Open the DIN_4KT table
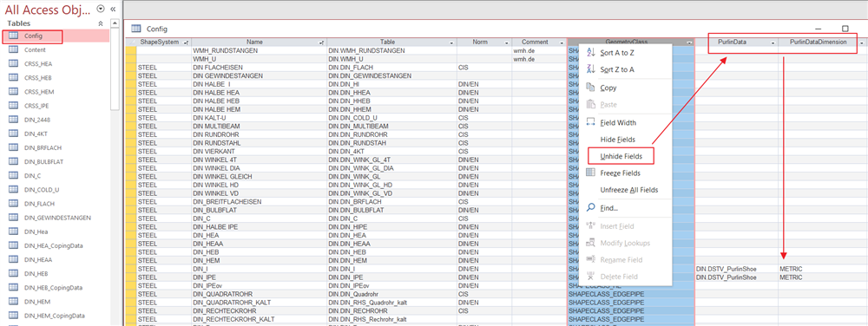The height and width of the screenshot is (326, 868). point(36,134)
